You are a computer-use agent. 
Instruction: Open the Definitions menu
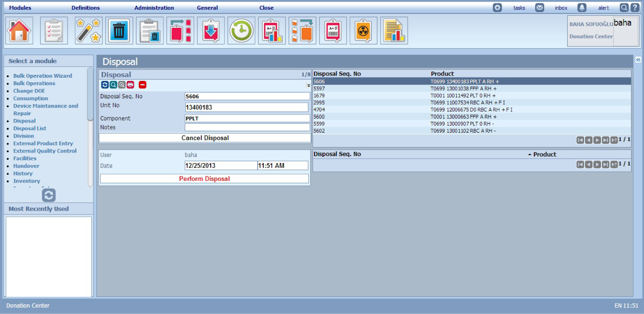[85, 8]
